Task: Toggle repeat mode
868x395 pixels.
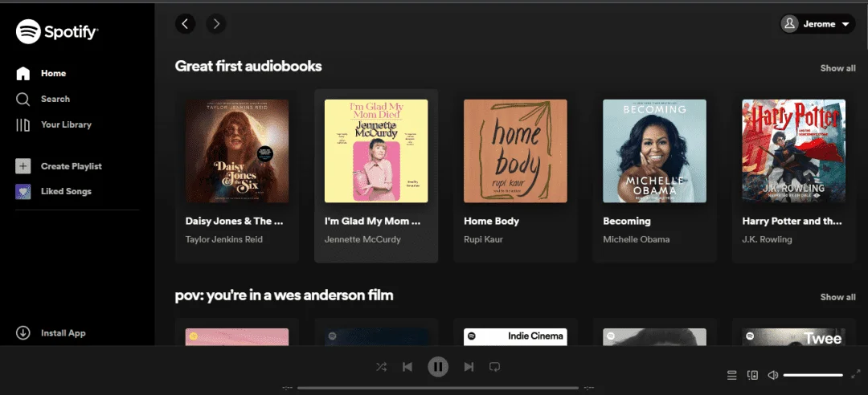Action: click(495, 366)
